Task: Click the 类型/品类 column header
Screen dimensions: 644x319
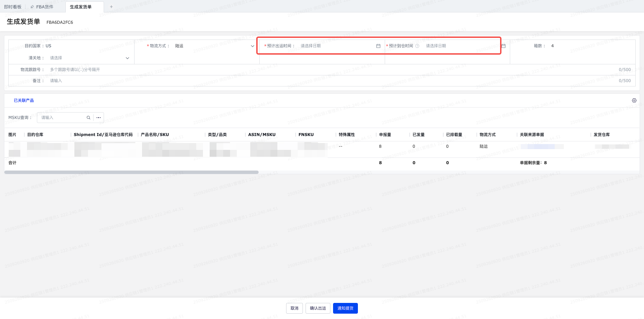Action: coord(217,135)
